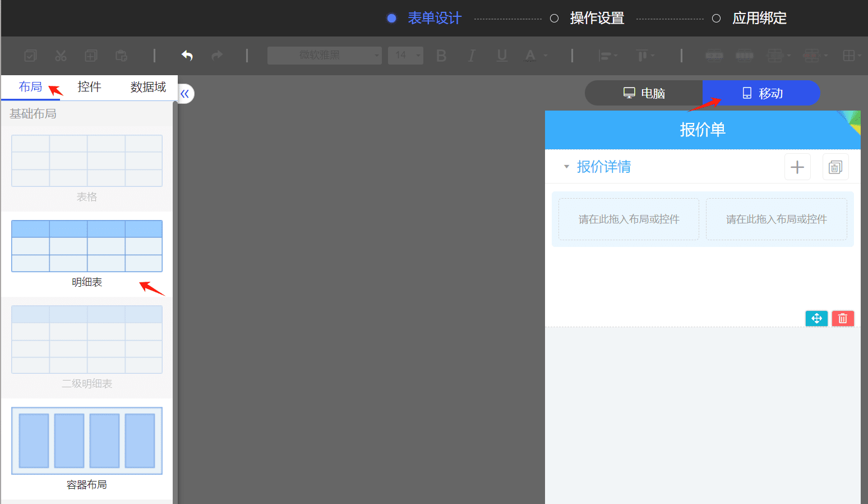Redo the last undone action
Viewport: 868px width, 504px height.
(217, 55)
